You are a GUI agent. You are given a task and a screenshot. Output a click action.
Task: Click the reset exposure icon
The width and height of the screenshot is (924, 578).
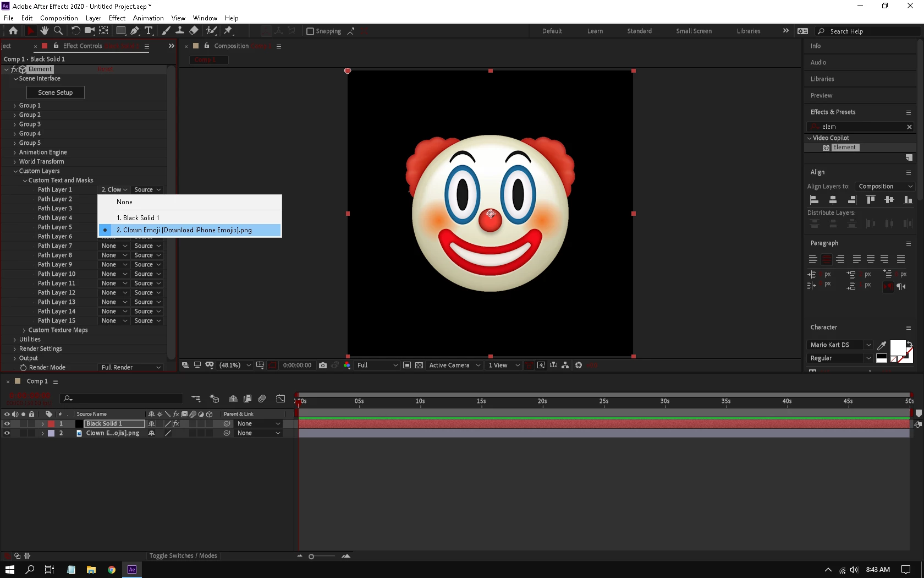[579, 365]
